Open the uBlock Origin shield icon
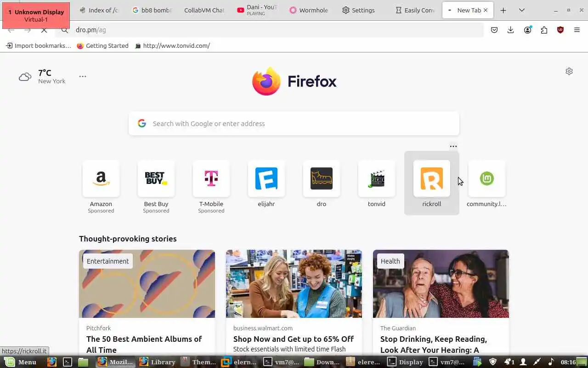 (x=560, y=30)
